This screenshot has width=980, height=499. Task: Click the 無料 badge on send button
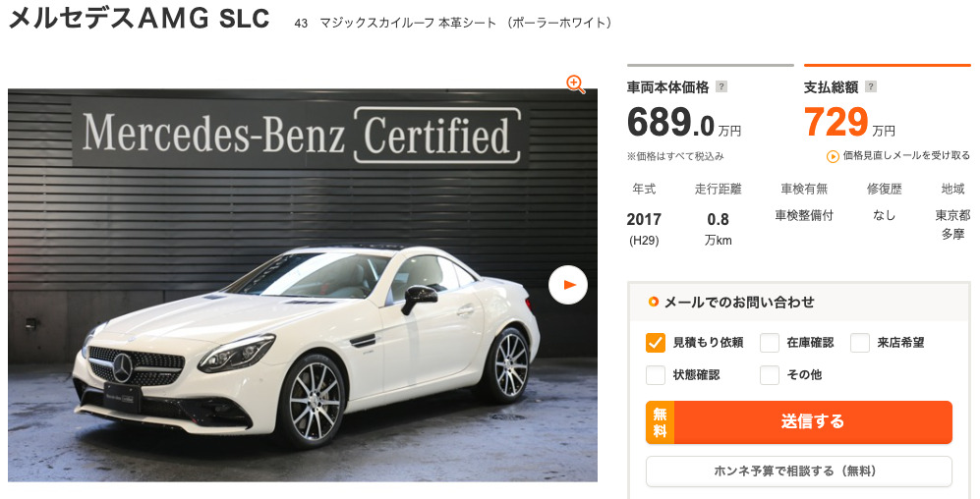click(x=660, y=422)
